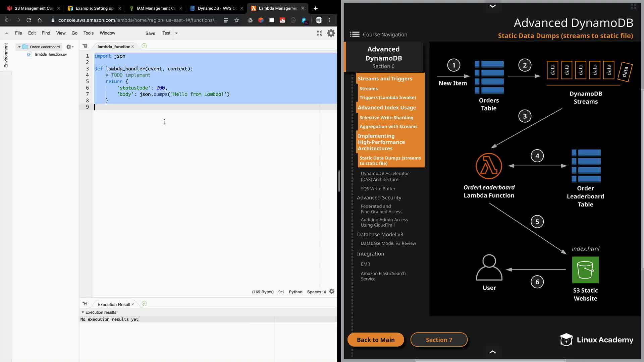
Task: Open a new editor tab with plus icon
Action: point(144,46)
